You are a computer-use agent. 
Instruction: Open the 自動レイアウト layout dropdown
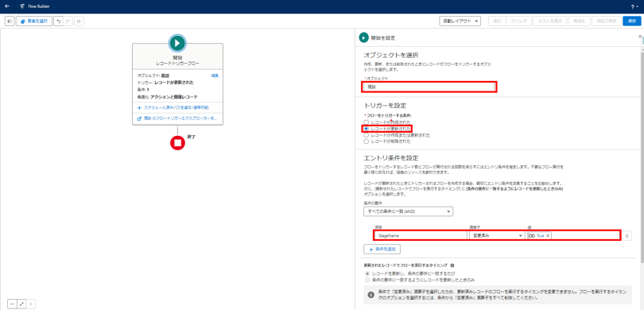pyautogui.click(x=460, y=21)
